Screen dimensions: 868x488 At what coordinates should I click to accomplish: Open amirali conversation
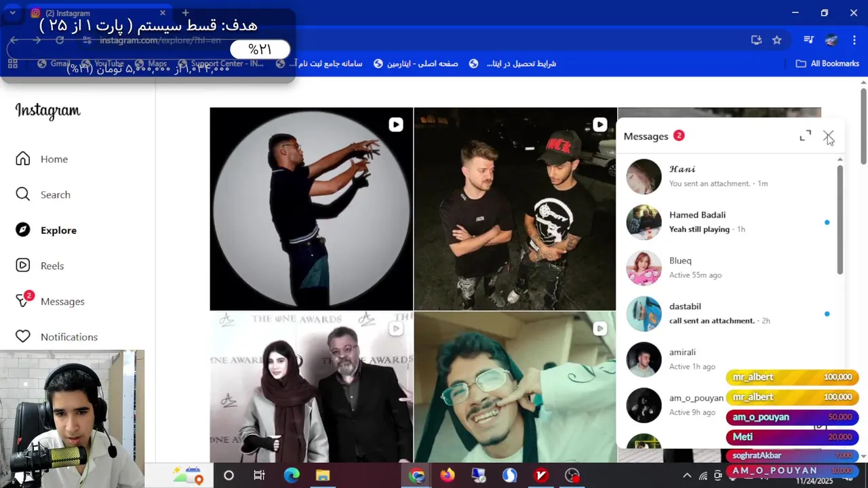pyautogui.click(x=727, y=359)
